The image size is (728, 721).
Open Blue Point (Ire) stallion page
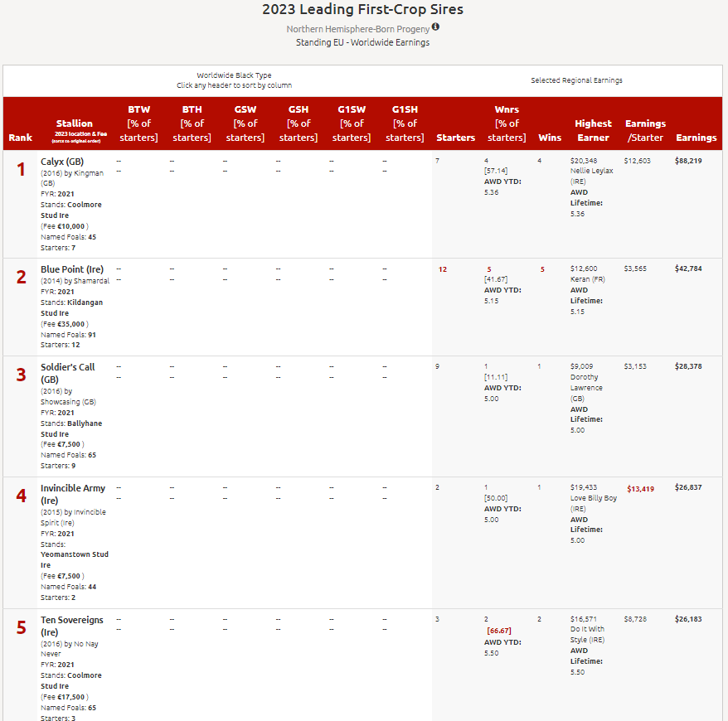pos(72,269)
